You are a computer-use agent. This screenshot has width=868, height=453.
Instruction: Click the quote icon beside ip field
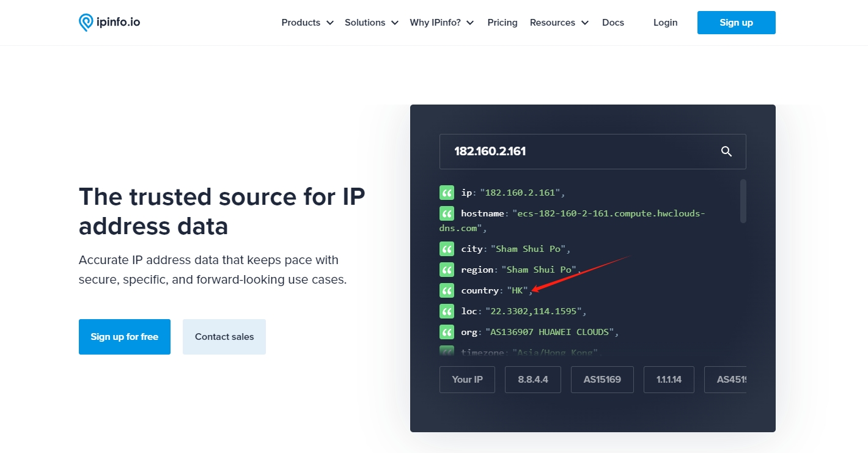[x=447, y=193]
